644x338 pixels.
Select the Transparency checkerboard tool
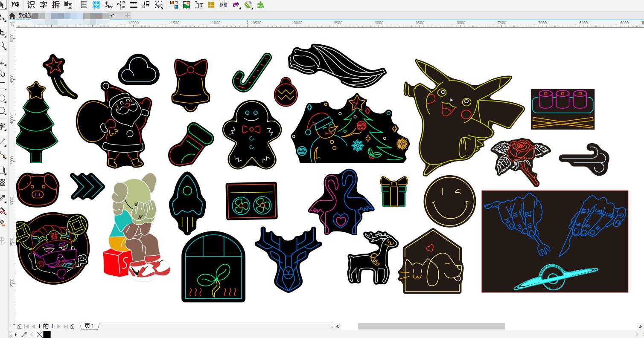pos(3,183)
